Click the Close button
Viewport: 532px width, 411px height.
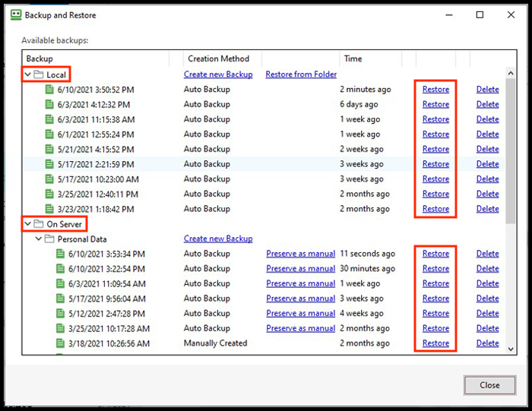tap(489, 385)
